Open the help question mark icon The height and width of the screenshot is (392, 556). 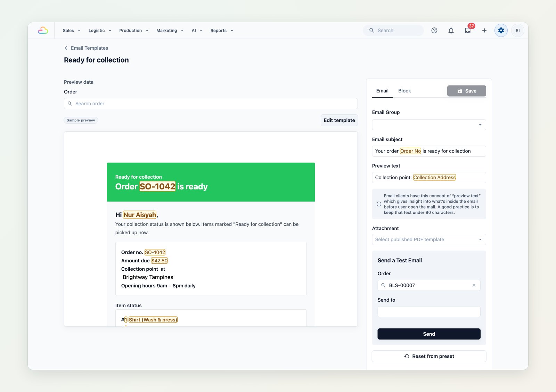tap(434, 31)
